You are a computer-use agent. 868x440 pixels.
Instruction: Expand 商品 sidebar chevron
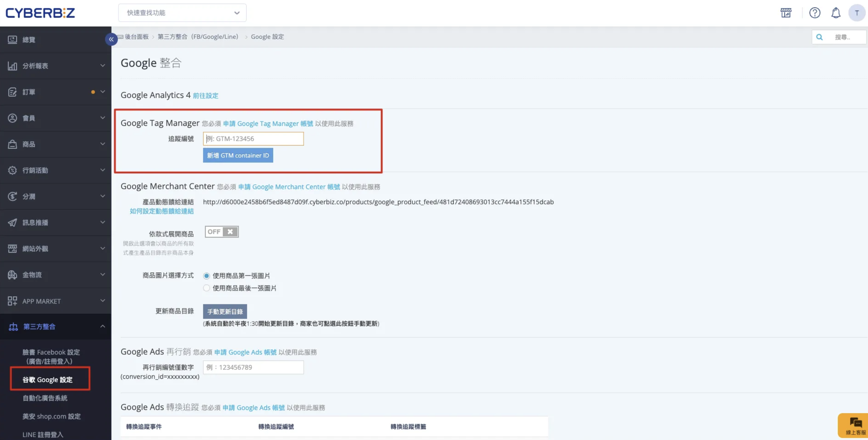tap(103, 144)
